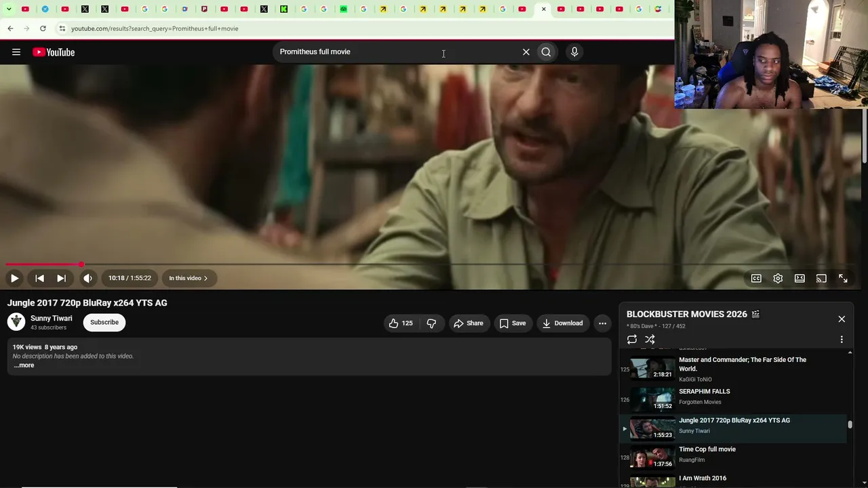Go back in the browser

click(10, 28)
